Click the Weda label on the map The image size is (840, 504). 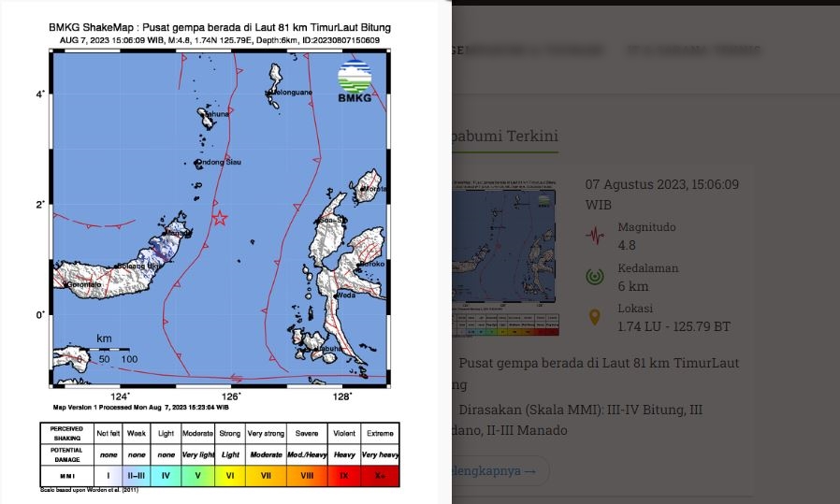tap(346, 295)
